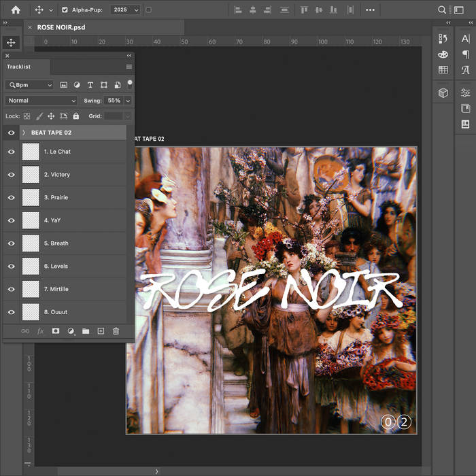This screenshot has width=476, height=476.
Task: Toggle visibility of '5. Breath' layer
Action: pos(11,243)
